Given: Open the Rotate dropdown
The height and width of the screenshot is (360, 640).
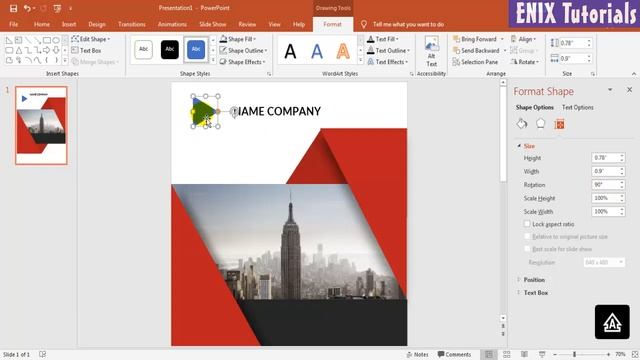Looking at the screenshot, I should (524, 62).
